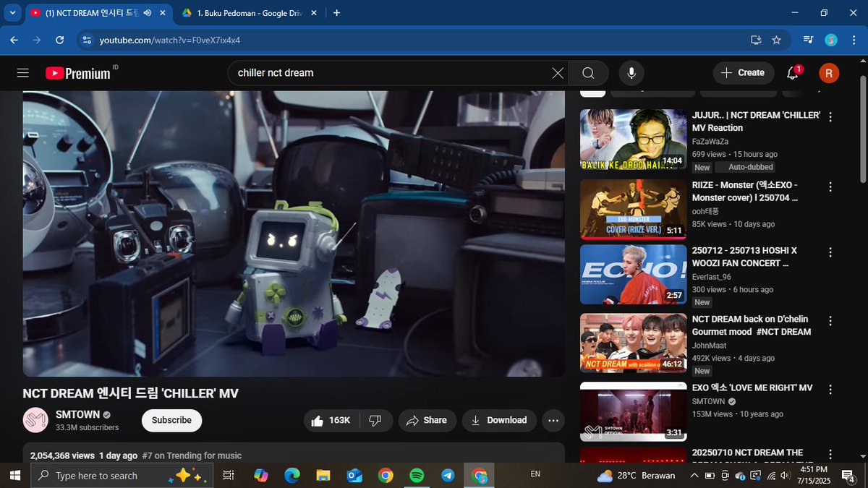Click the magnifier search button
This screenshot has height=488, width=868.
click(x=588, y=72)
